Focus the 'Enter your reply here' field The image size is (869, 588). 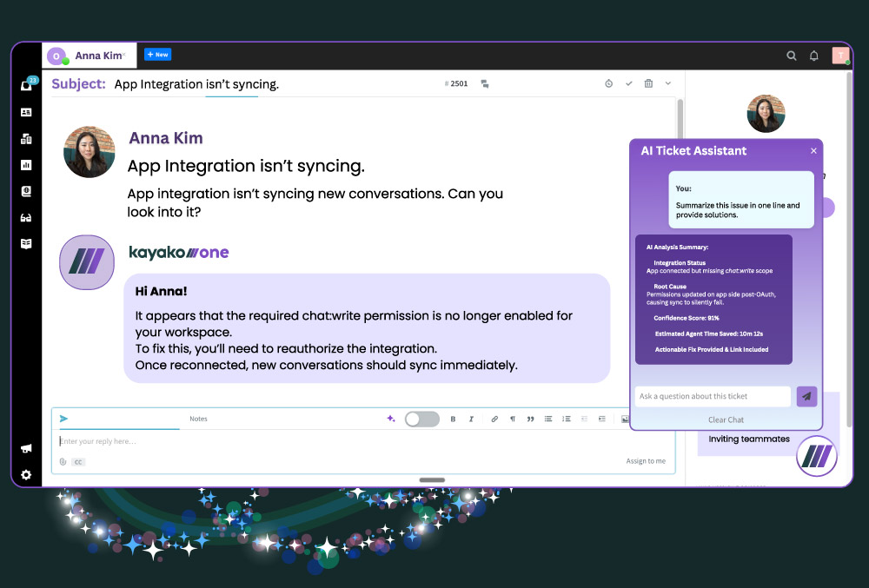[x=363, y=441]
